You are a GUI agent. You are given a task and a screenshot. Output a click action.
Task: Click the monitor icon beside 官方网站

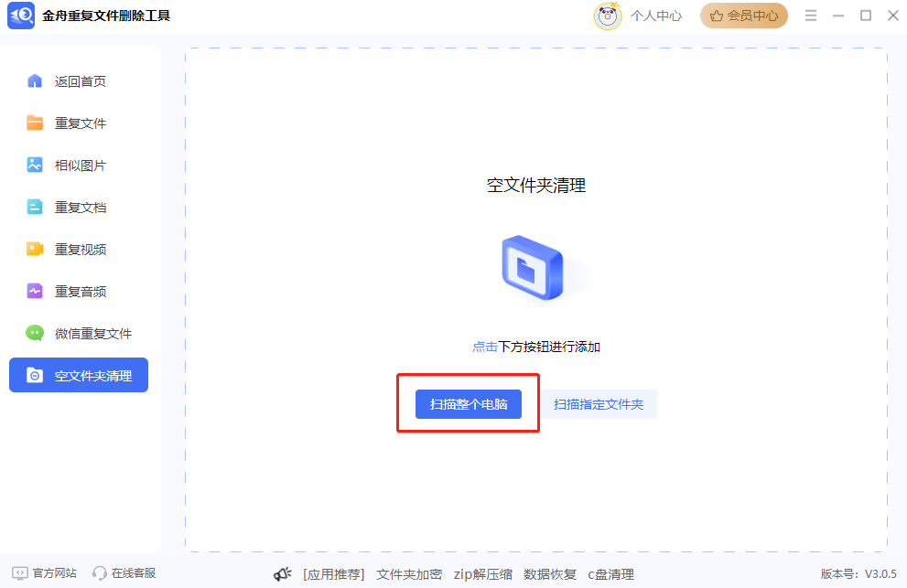[19, 573]
